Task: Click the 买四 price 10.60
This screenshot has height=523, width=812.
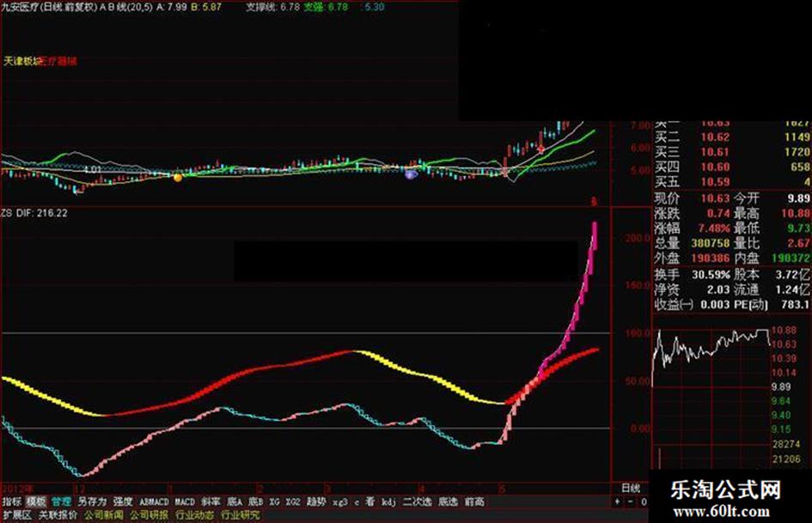Action: coord(715,167)
